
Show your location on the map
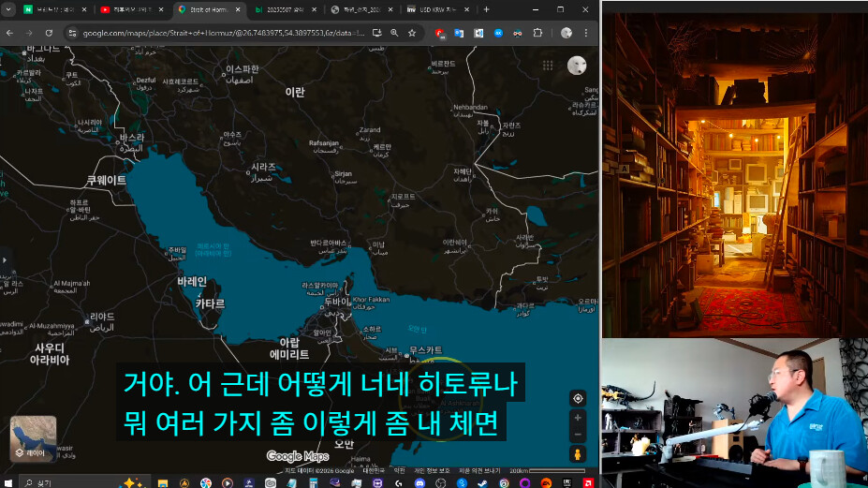(578, 398)
